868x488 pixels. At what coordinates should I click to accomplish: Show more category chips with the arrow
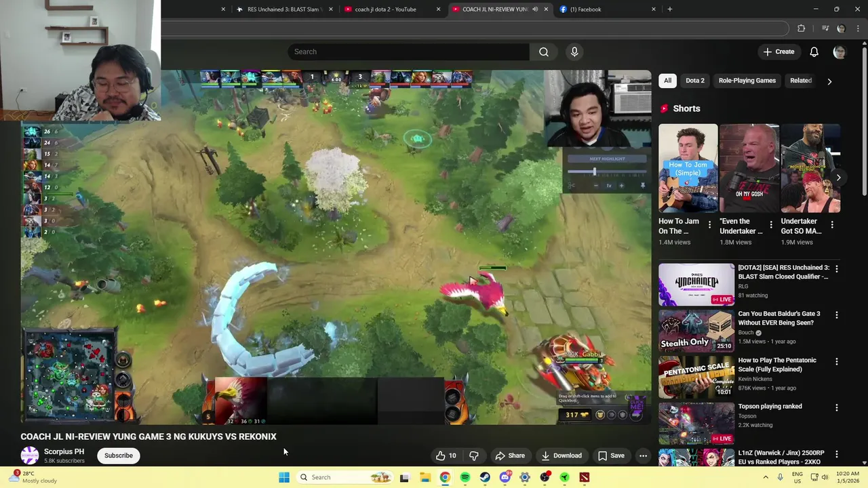(829, 81)
